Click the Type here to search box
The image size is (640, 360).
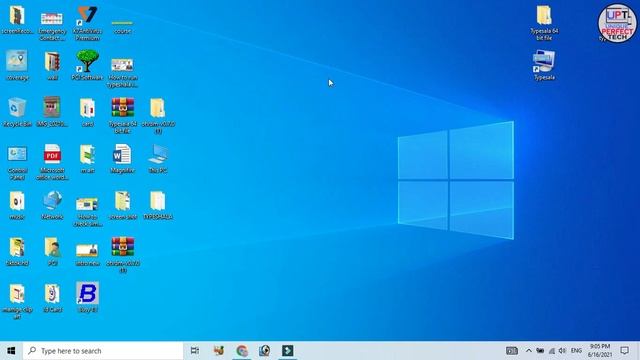pos(103,351)
